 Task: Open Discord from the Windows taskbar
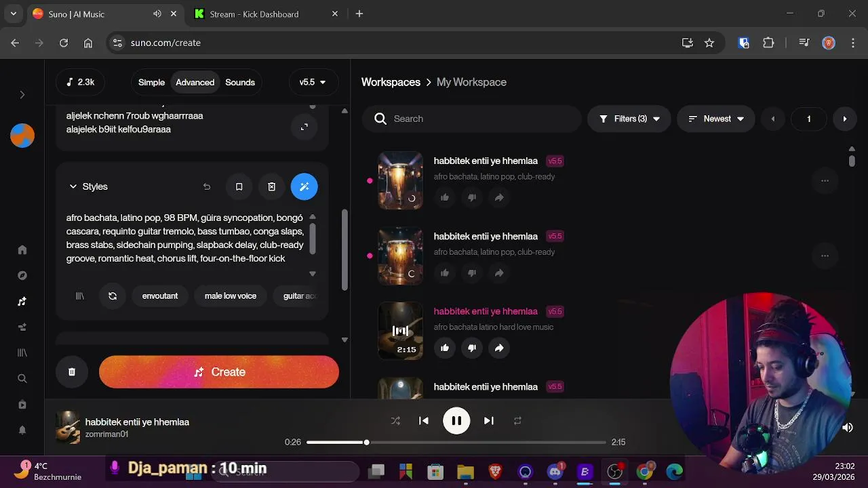pyautogui.click(x=555, y=471)
